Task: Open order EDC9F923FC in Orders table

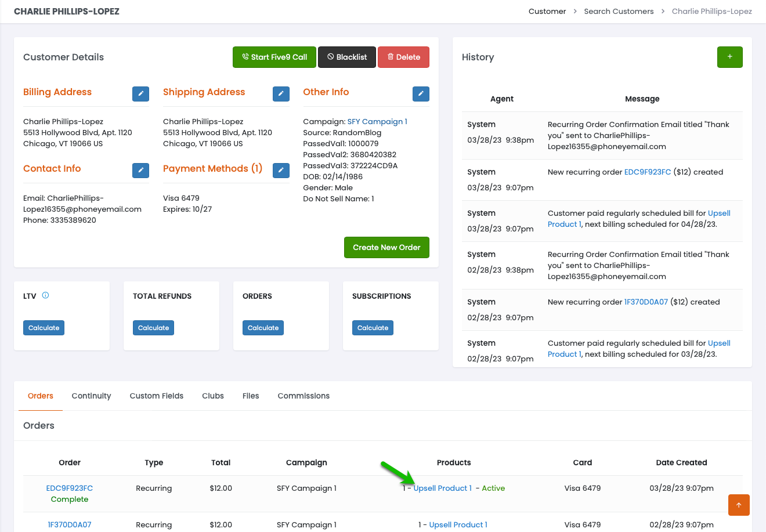Action: (x=70, y=488)
